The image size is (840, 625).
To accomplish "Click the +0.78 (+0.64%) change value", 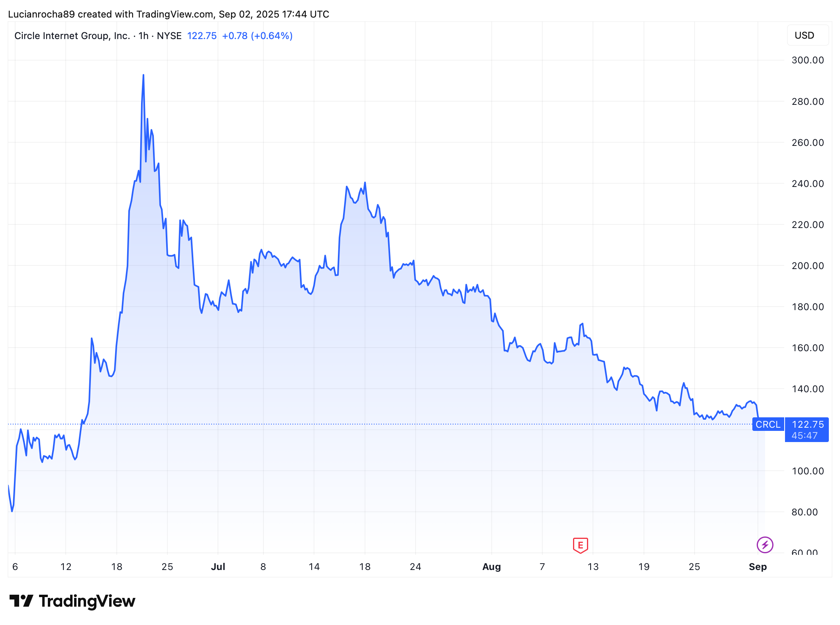I will click(x=257, y=36).
